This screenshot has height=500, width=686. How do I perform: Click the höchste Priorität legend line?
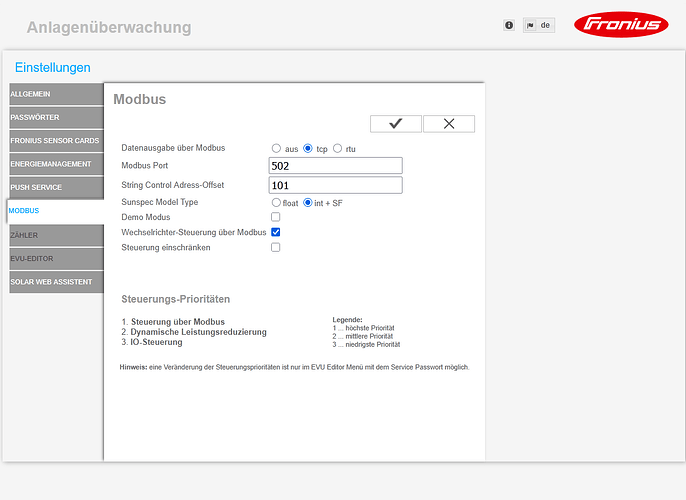364,328
